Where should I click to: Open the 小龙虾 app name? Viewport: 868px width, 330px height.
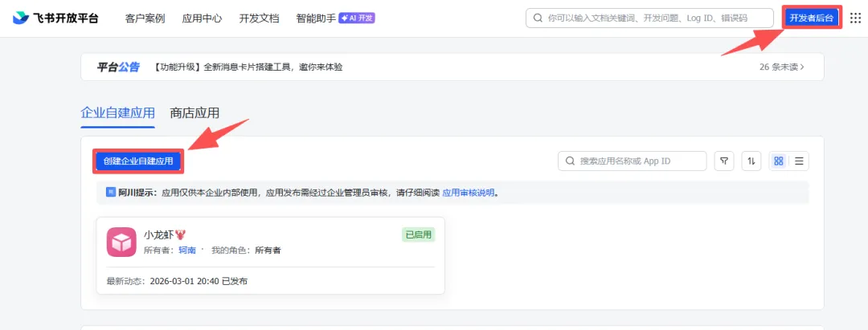(164, 235)
